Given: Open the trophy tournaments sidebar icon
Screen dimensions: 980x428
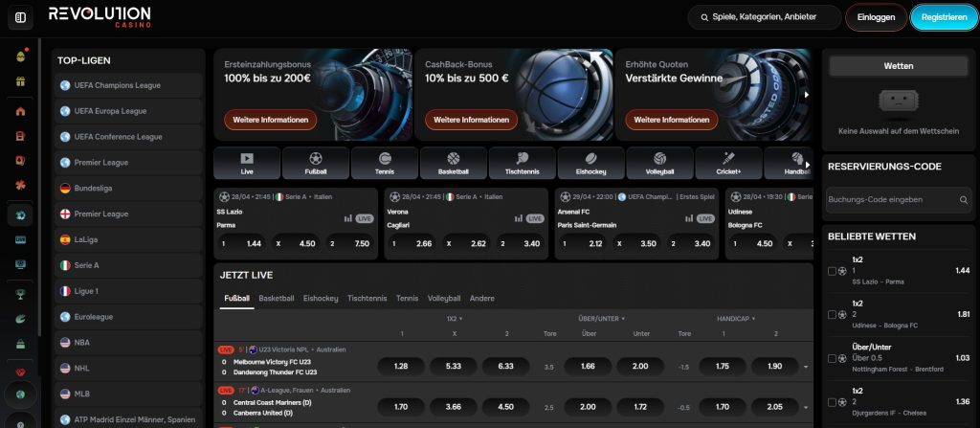Looking at the screenshot, I should 21,294.
